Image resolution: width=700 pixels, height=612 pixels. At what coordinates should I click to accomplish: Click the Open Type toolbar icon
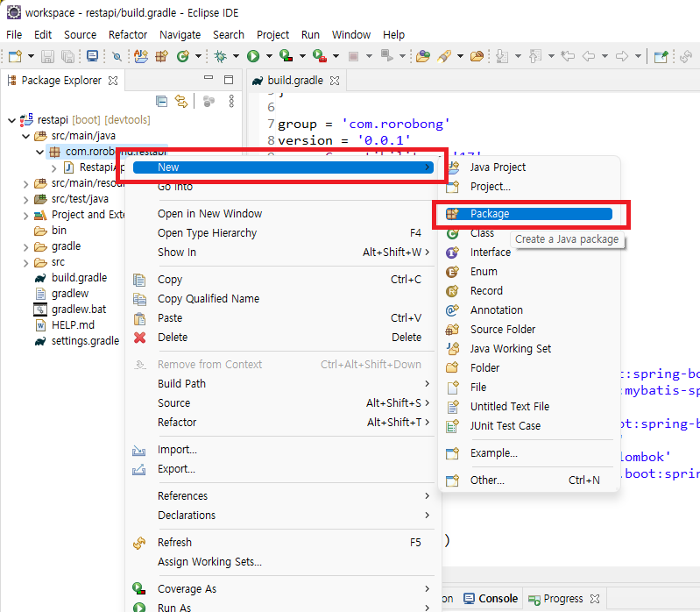[423, 56]
